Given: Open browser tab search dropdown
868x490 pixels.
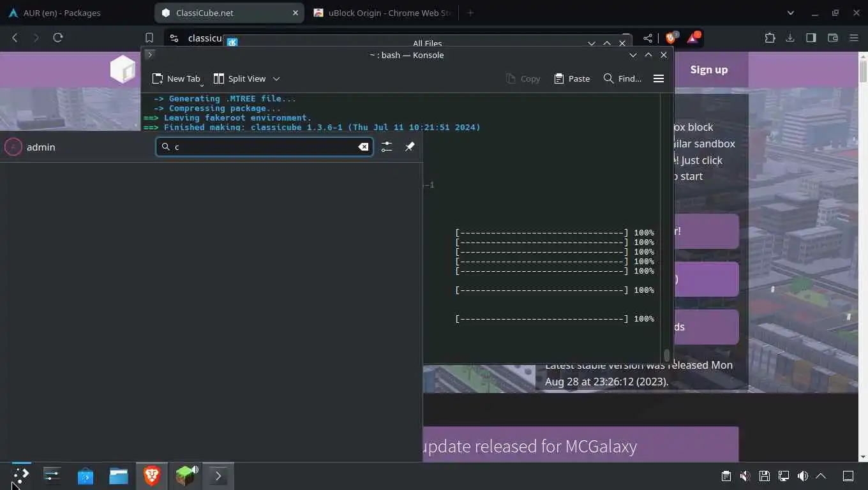Looking at the screenshot, I should (x=791, y=13).
